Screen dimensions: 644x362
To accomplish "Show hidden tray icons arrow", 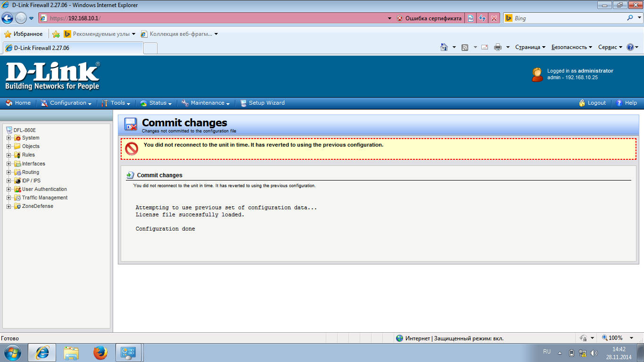I will tap(560, 353).
